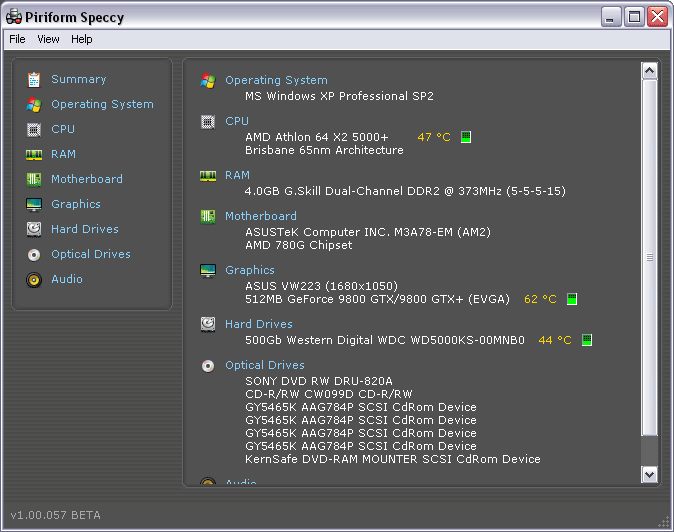Open the File menu

point(17,39)
